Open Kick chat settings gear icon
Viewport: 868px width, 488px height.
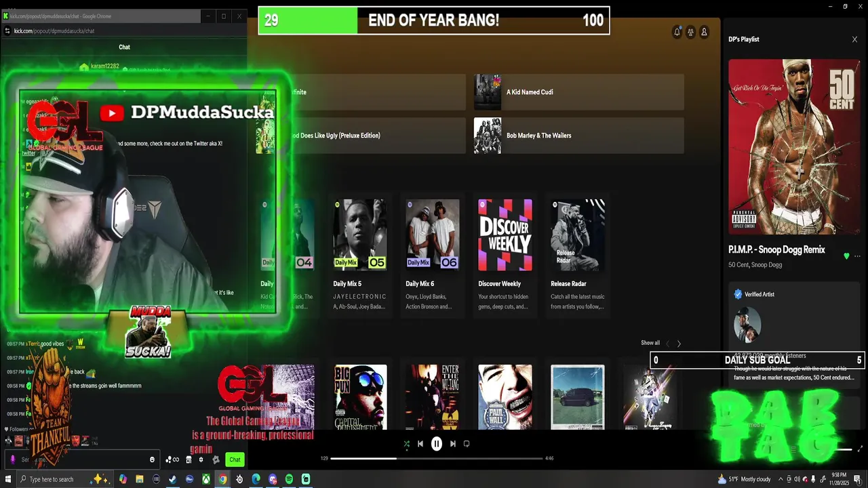[x=201, y=460]
